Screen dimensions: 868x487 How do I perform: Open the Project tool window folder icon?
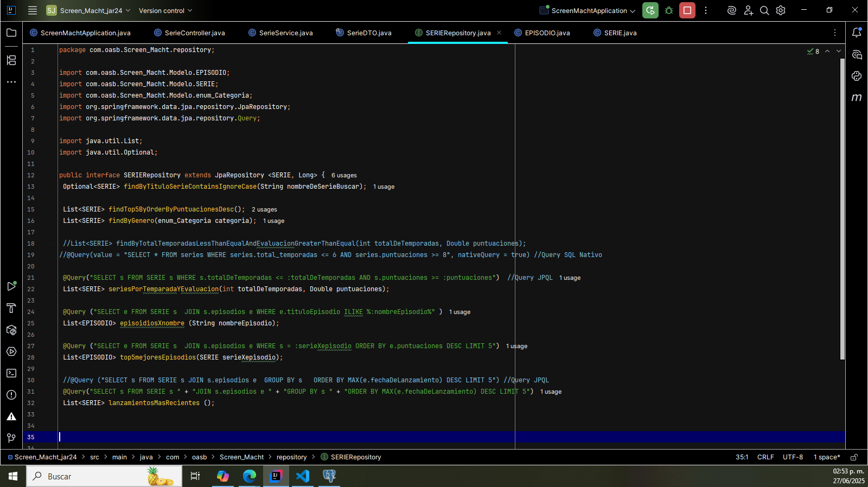[11, 33]
